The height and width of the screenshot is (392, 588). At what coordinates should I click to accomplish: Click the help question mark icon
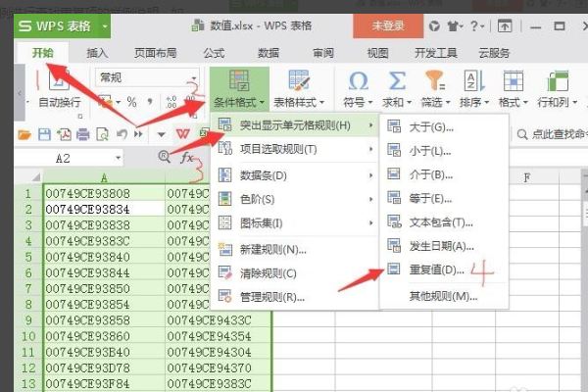474,25
